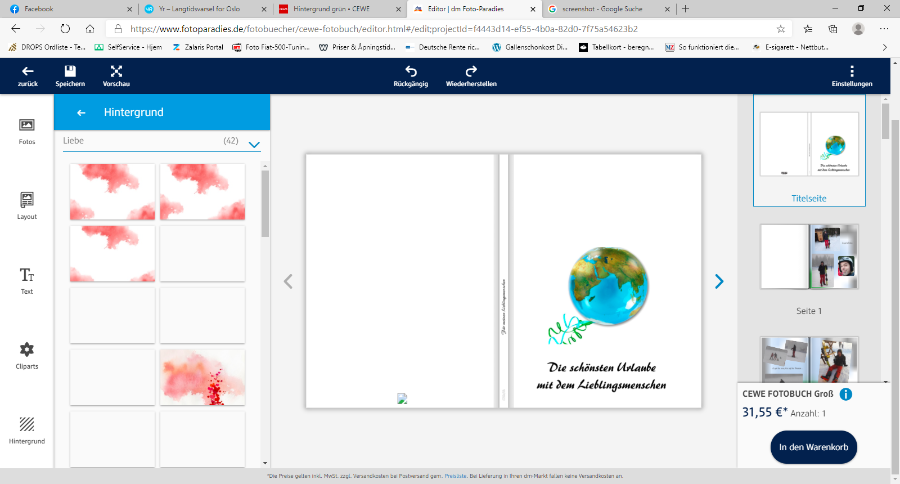Expand the Liebe category dropdown
Viewport: 900px width, 484px height.
(x=254, y=145)
